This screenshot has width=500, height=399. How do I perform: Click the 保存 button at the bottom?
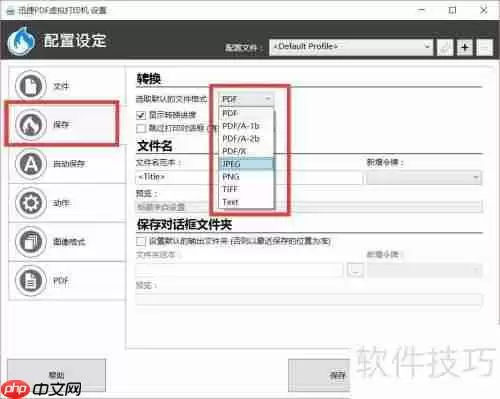(x=319, y=376)
